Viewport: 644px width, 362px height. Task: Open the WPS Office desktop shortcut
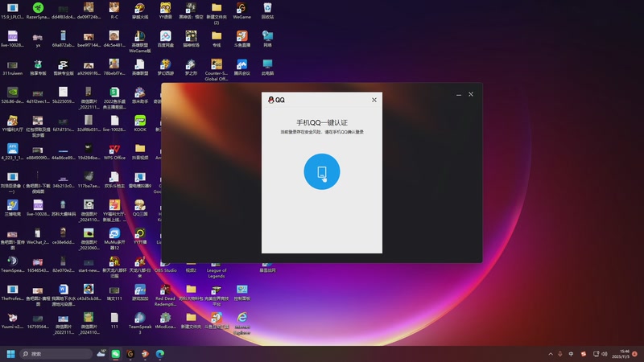pyautogui.click(x=114, y=151)
